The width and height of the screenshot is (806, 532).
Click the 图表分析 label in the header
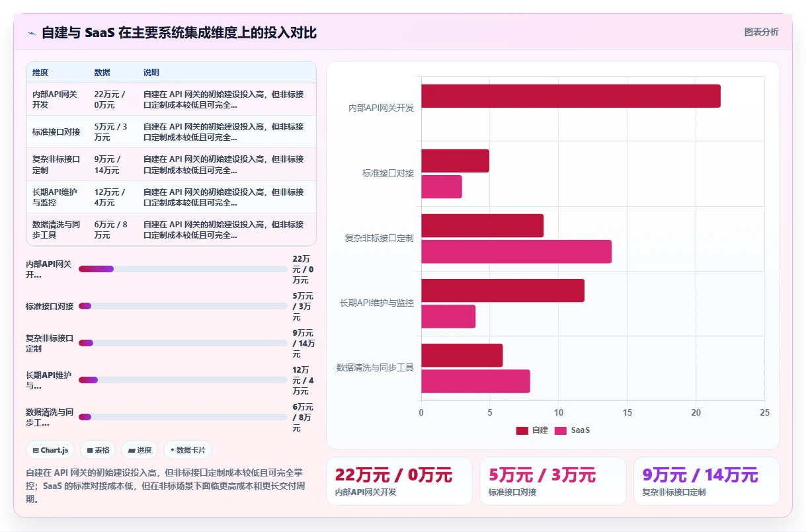[761, 32]
